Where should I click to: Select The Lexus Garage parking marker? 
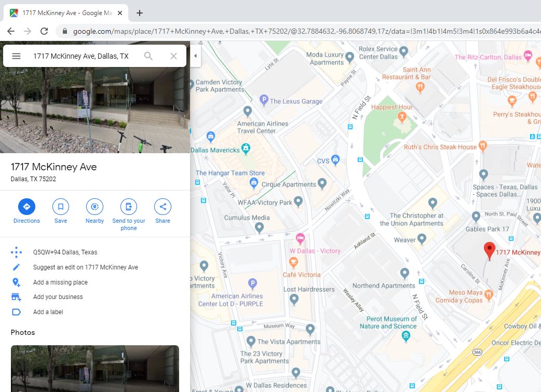click(x=264, y=100)
